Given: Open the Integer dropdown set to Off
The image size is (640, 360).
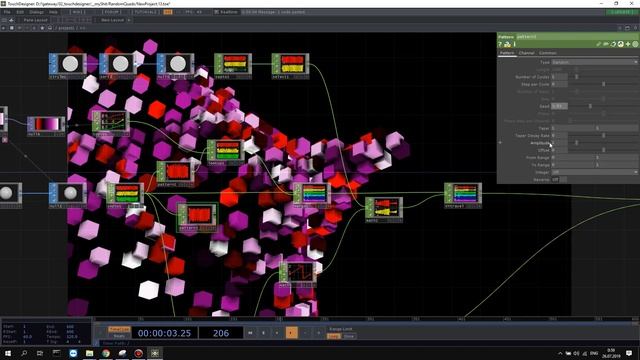Looking at the screenshot, I should coord(595,172).
